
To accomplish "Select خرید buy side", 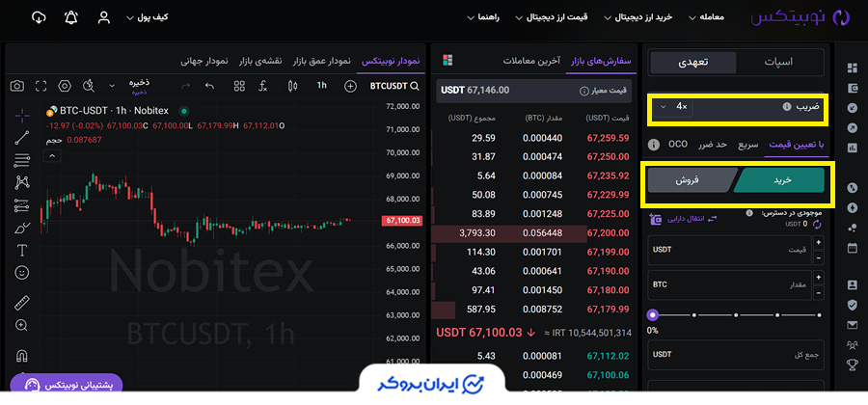I will coord(781,180).
